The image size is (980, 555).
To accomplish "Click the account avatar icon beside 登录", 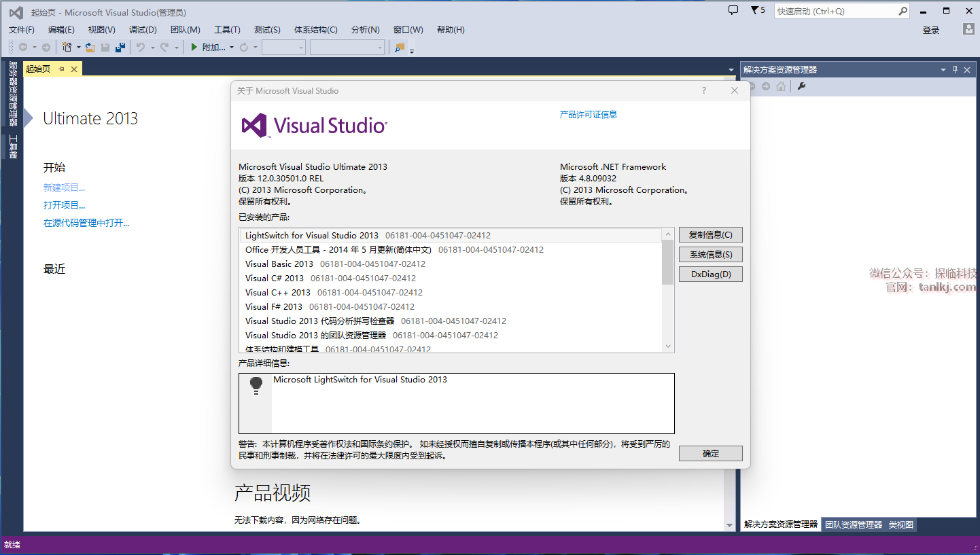I will pyautogui.click(x=968, y=29).
